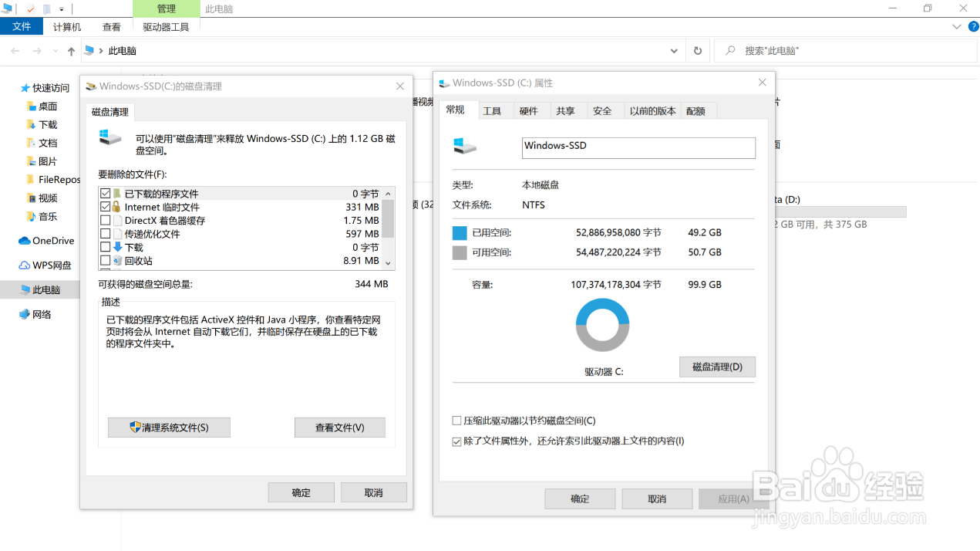This screenshot has width=980, height=551.
Task: Click the up arrow navigation icon
Action: 70,51
